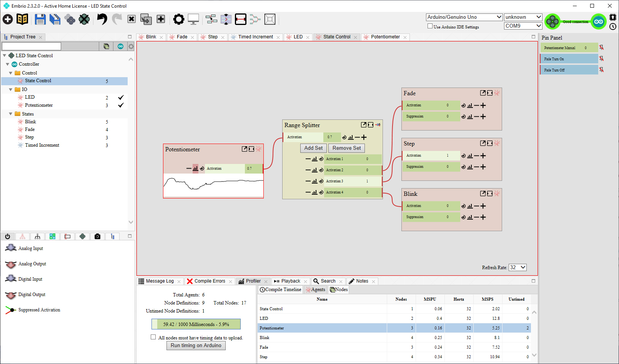This screenshot has height=364, width=619.
Task: Click the green agent connection circle
Action: click(552, 22)
